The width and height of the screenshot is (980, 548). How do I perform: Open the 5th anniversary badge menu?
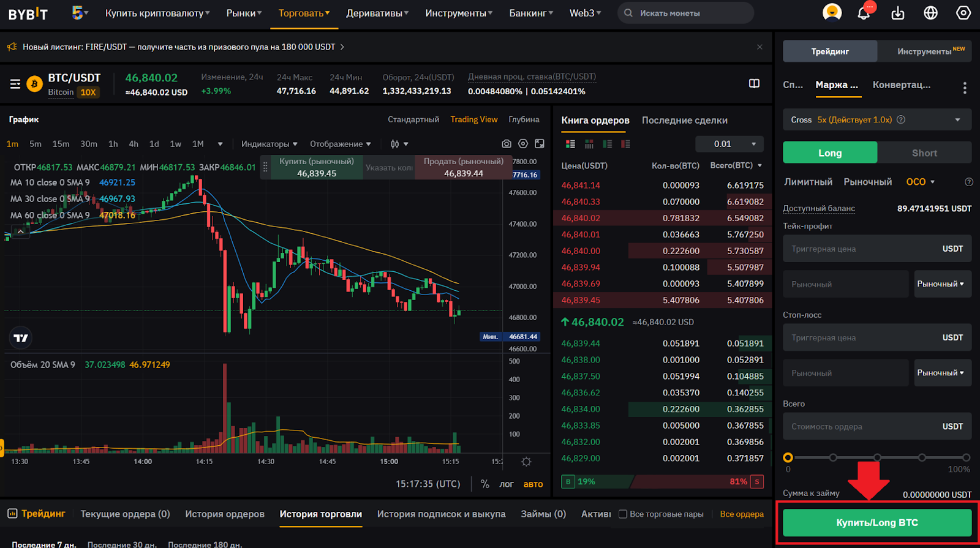80,12
